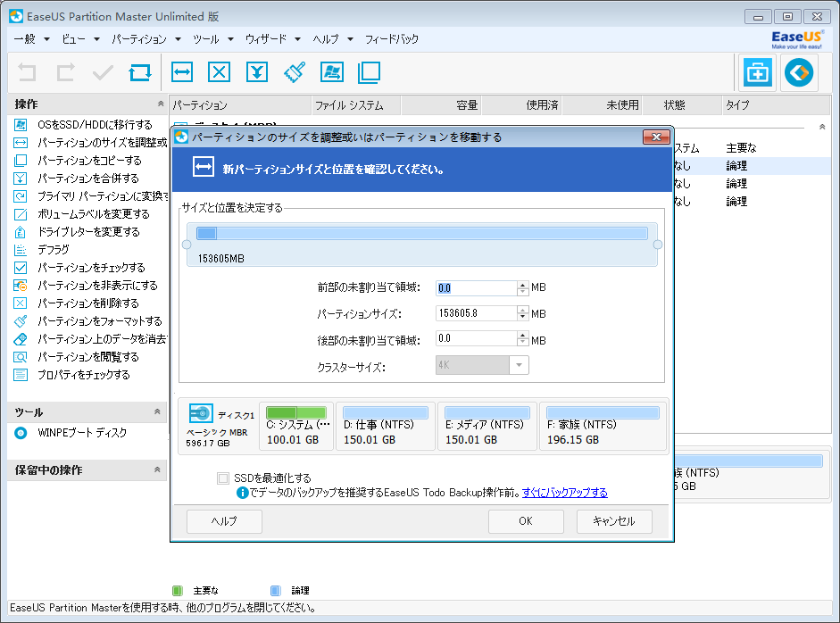The image size is (840, 623).
Task: Select the F: 家族 (NTFS) partition block
Action: click(603, 427)
